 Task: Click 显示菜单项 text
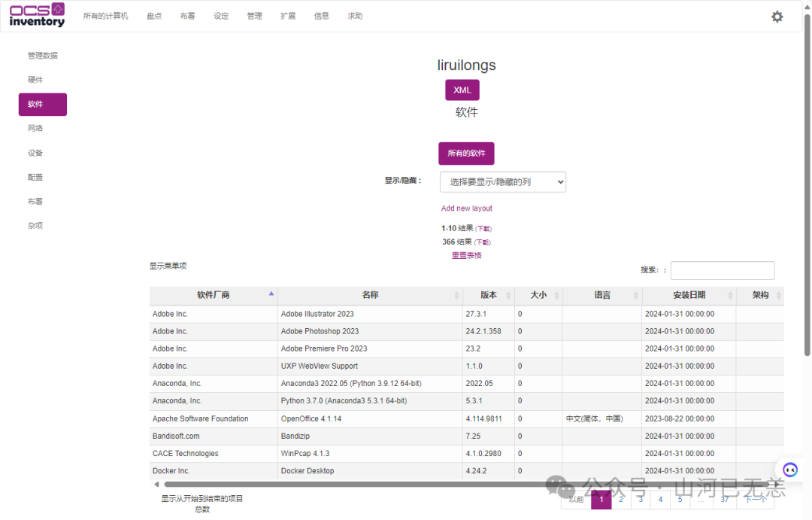click(x=168, y=266)
